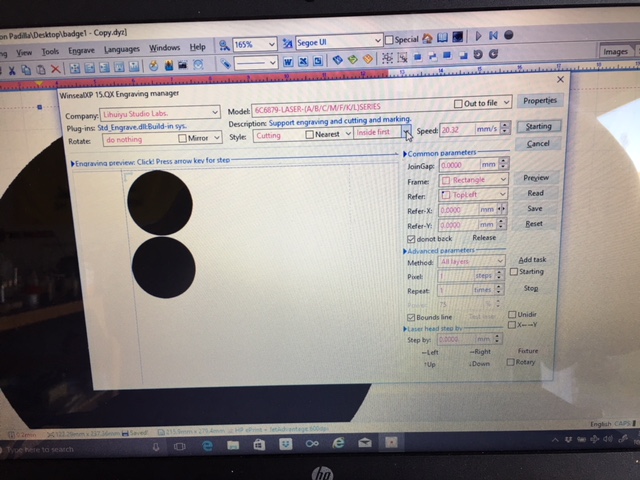Open the Tools menu
640x480 pixels.
pyautogui.click(x=50, y=52)
